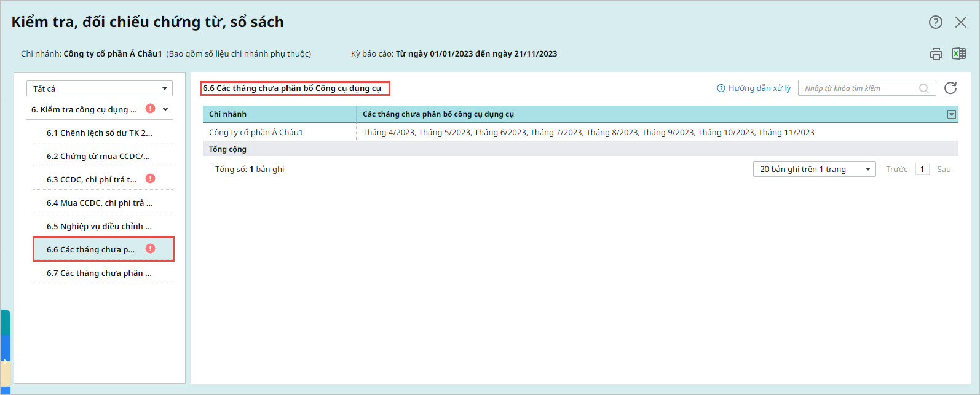
Task: Collapse the section 6 Kiểm tra công cụ
Action: (x=165, y=109)
